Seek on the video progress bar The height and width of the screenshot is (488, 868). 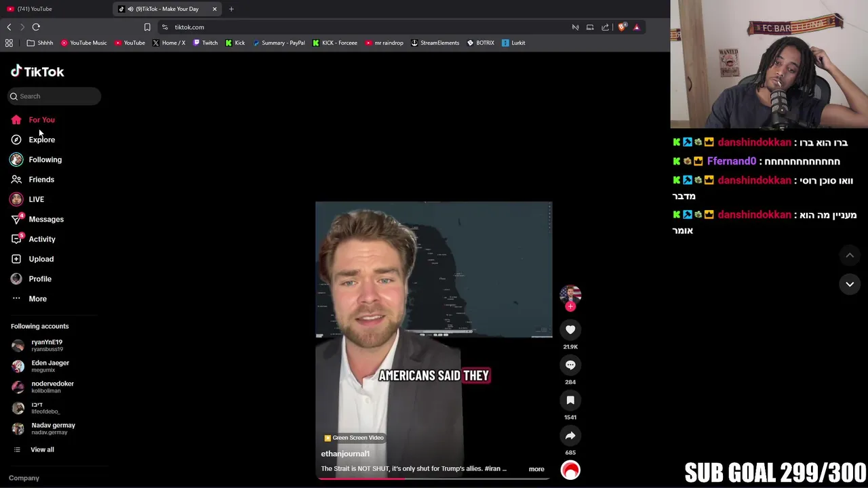(434, 479)
